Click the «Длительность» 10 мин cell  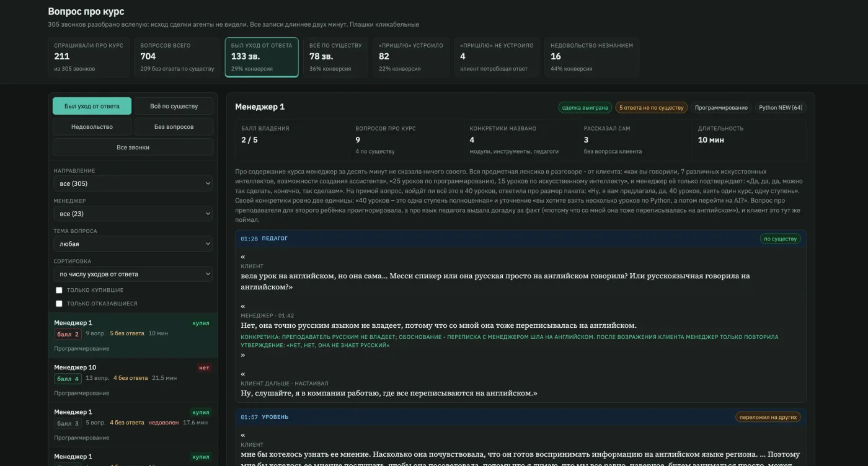click(x=749, y=140)
